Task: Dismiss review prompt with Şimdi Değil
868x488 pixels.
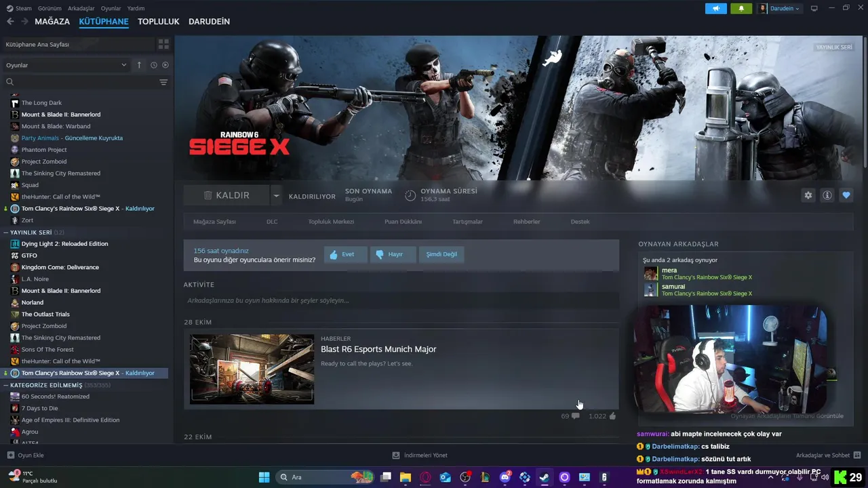Action: [441, 254]
